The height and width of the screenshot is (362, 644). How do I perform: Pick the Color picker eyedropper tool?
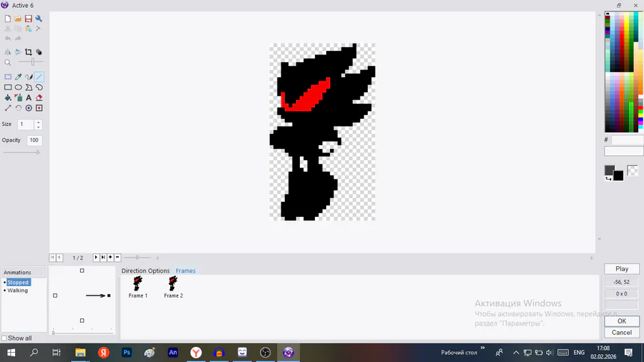pos(18,77)
